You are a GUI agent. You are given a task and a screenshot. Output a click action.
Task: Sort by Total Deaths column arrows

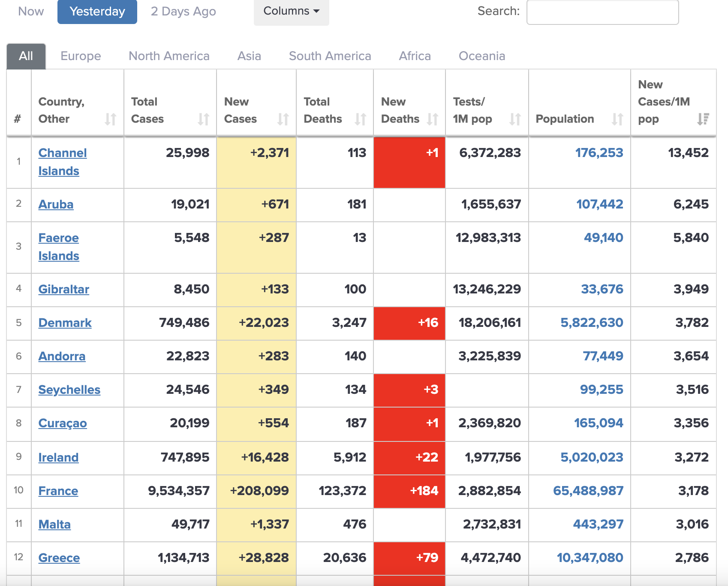(x=360, y=119)
